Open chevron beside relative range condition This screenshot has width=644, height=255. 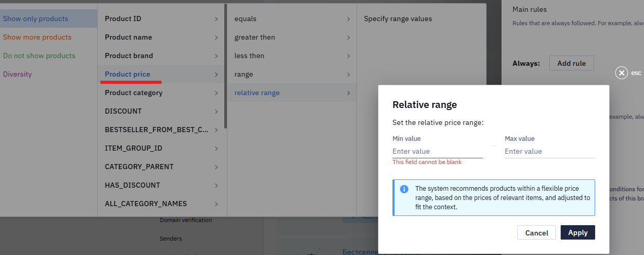(348, 93)
